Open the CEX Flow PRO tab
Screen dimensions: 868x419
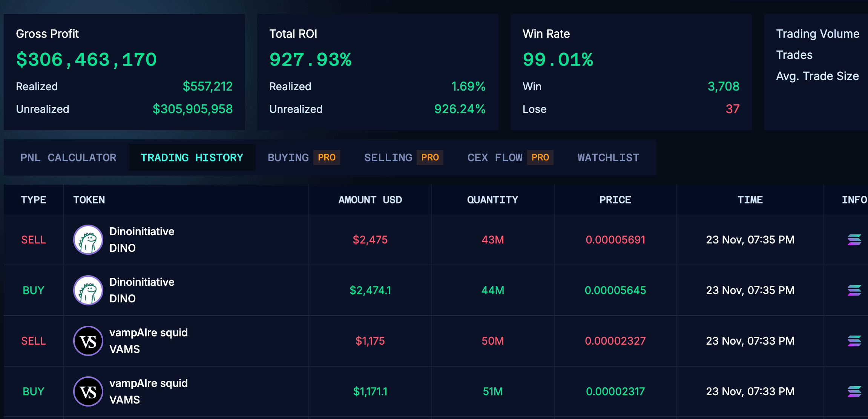click(510, 157)
